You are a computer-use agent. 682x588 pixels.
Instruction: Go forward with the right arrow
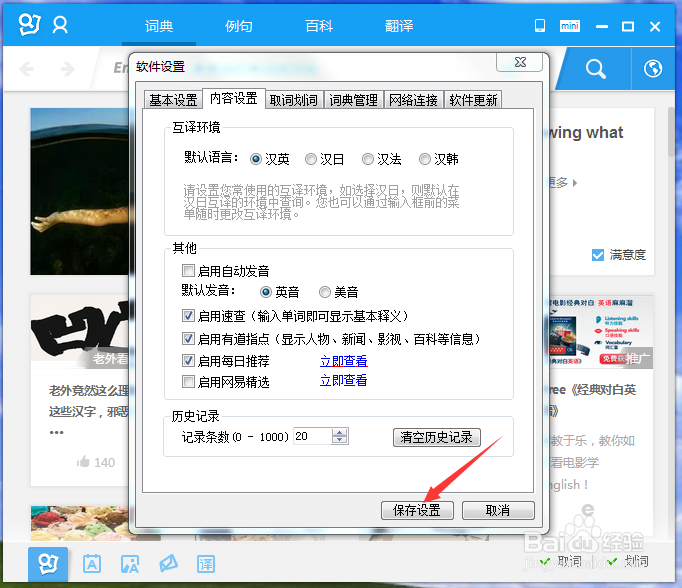pos(67,69)
